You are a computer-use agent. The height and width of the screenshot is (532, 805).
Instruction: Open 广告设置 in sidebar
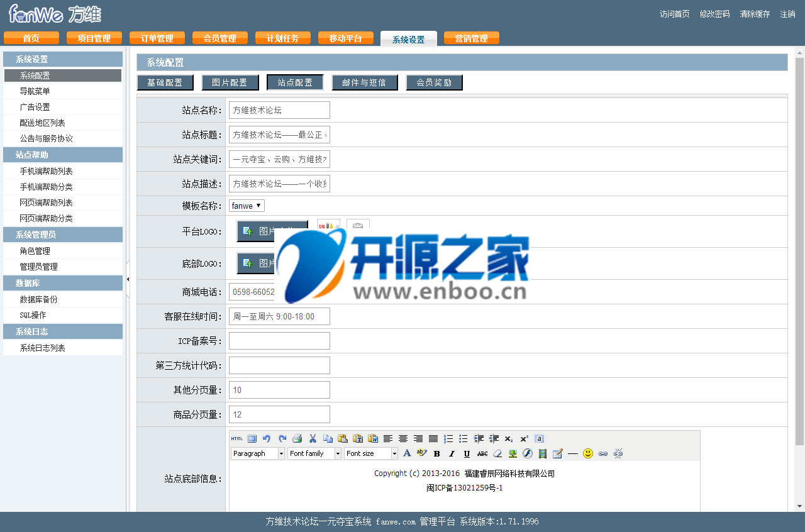click(x=63, y=107)
